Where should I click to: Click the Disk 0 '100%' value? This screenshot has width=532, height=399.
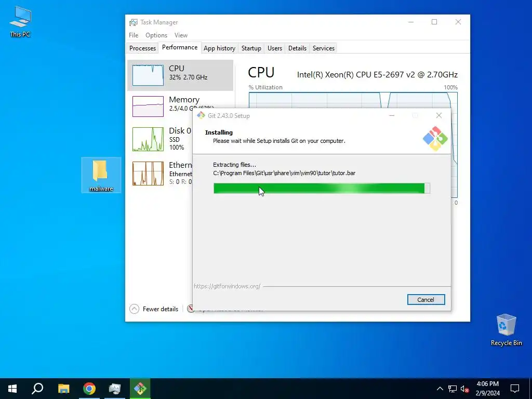(177, 148)
